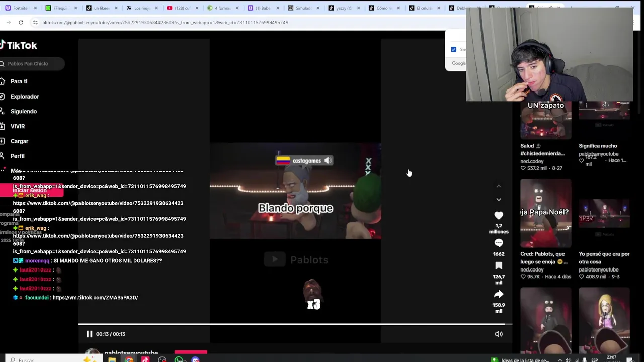Expand the system tray hidden icons chevron
This screenshot has width=644, height=362.
560,360
